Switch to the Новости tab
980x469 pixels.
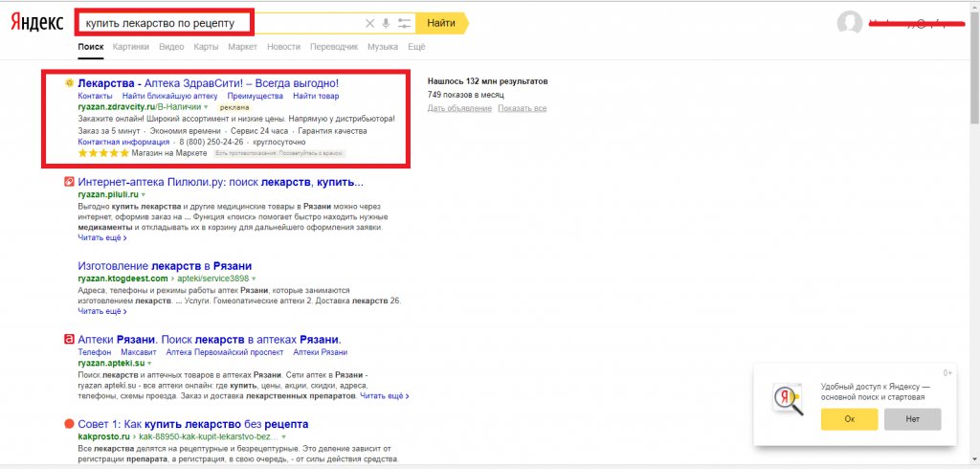pyautogui.click(x=283, y=46)
